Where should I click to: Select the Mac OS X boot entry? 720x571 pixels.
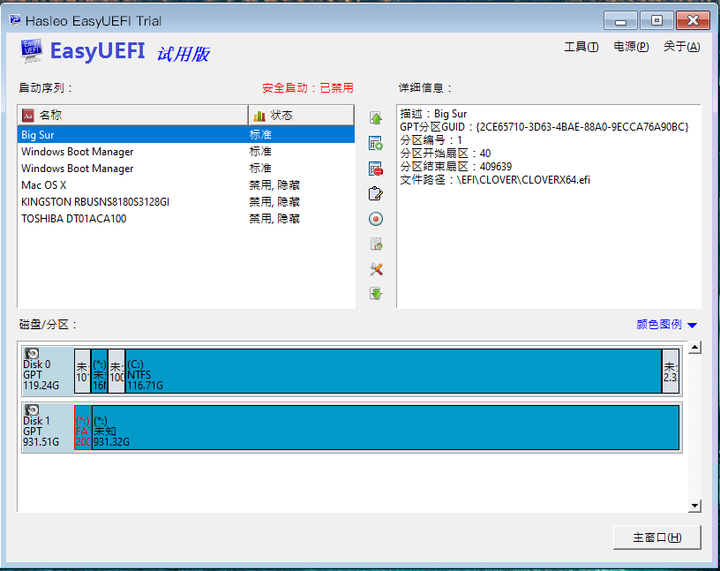coord(186,185)
